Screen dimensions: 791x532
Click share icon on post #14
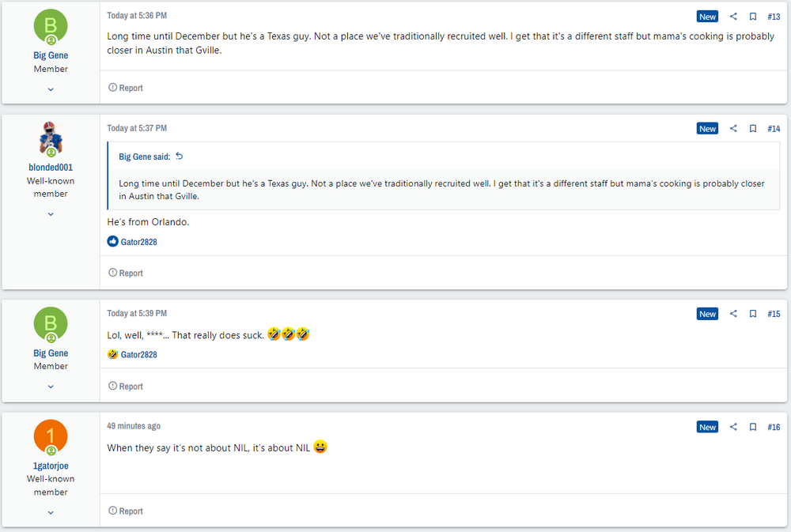[733, 129]
